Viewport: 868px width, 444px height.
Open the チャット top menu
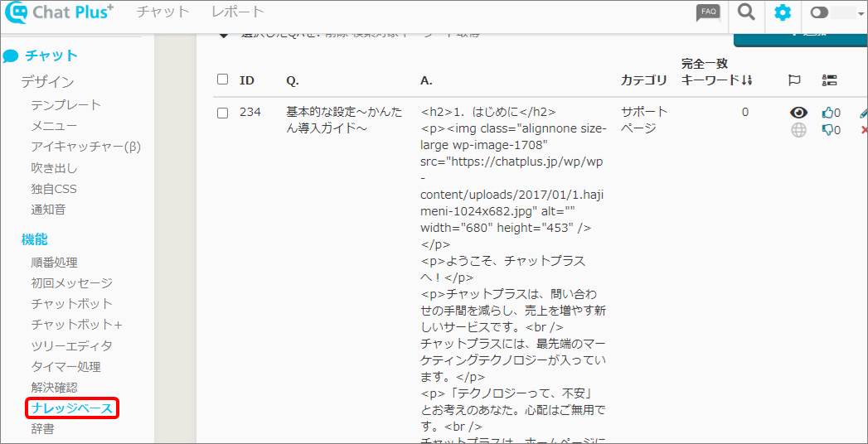pyautogui.click(x=162, y=12)
